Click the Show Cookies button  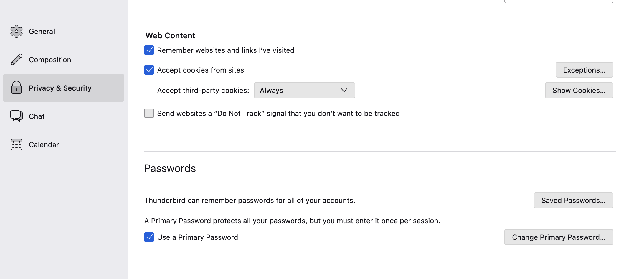click(579, 90)
